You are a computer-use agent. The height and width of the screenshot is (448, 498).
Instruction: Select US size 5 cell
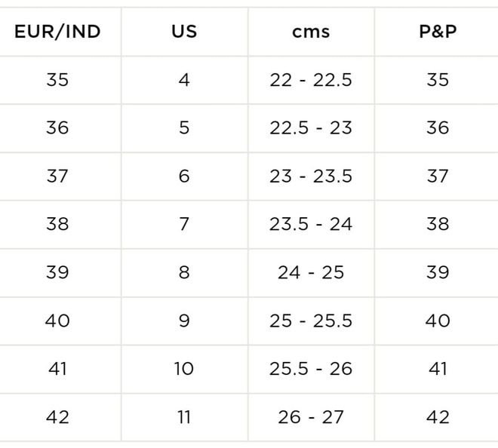click(184, 128)
